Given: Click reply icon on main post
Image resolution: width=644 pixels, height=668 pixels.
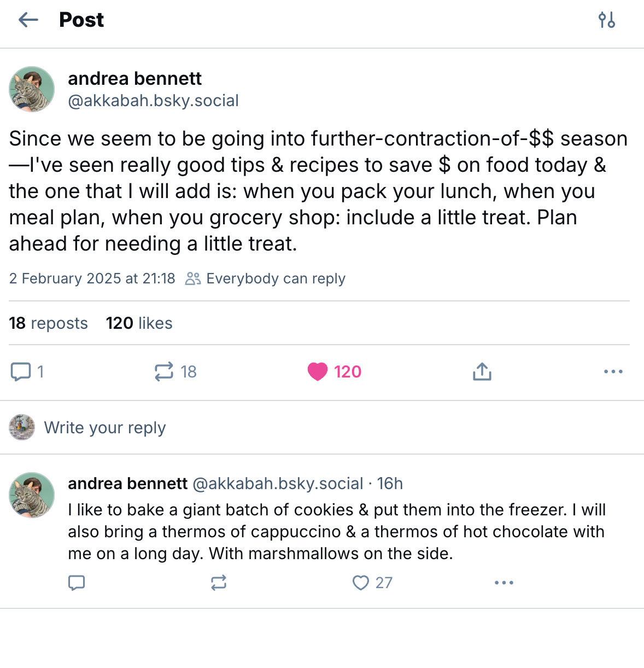Looking at the screenshot, I should point(21,372).
